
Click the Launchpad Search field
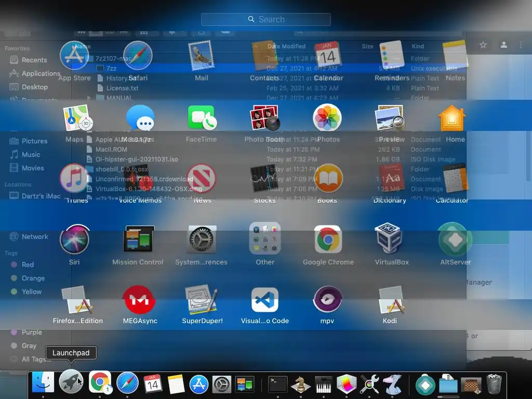[x=265, y=19]
